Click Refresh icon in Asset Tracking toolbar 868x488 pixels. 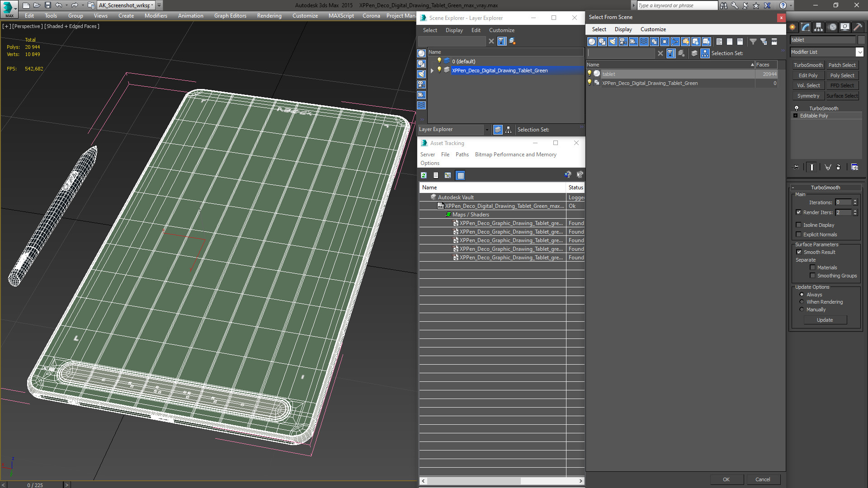(x=424, y=175)
